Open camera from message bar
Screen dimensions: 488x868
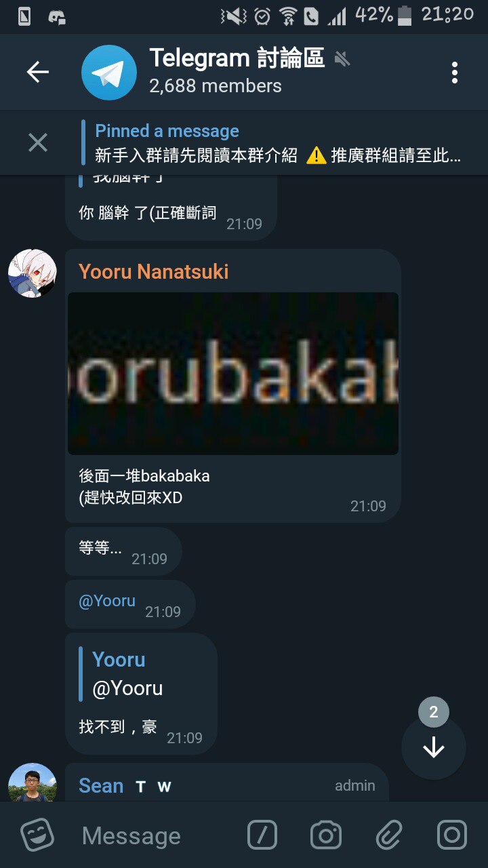(x=326, y=835)
